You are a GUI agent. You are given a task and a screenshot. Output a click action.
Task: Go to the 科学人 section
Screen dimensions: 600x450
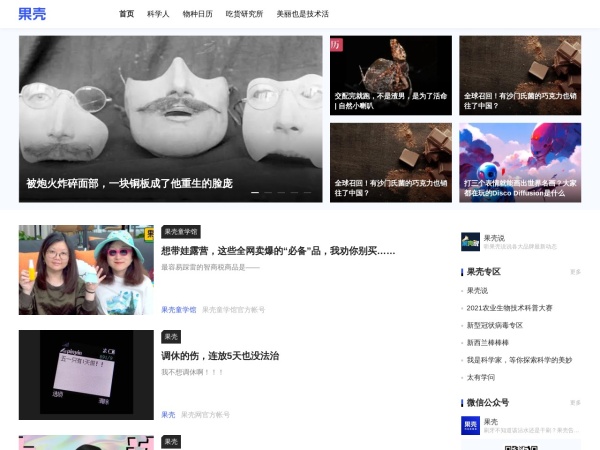[158, 14]
